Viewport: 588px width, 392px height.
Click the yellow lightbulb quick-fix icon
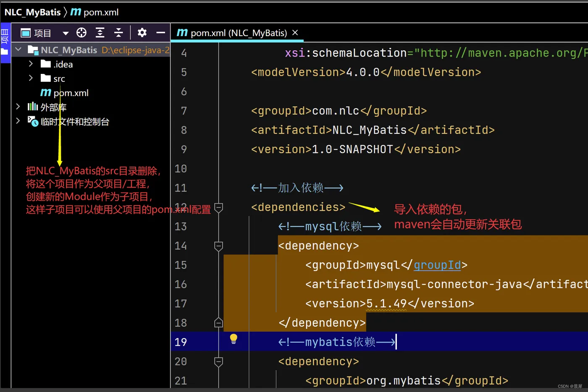point(234,339)
